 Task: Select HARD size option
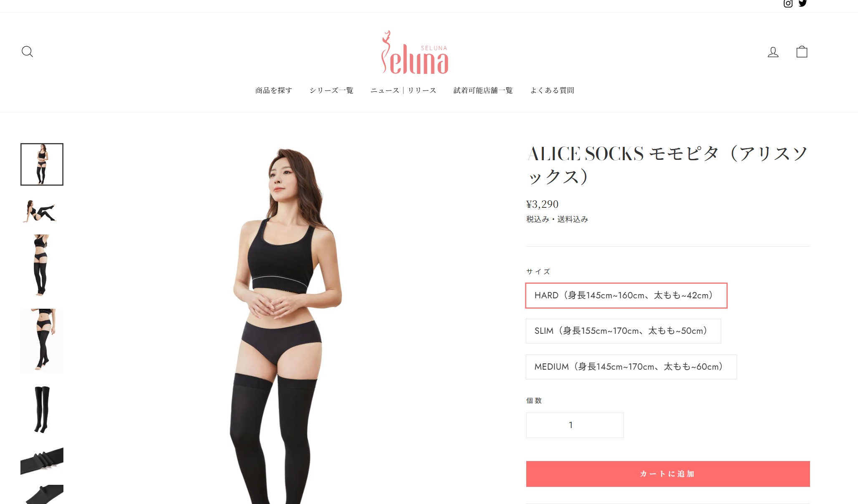[626, 295]
